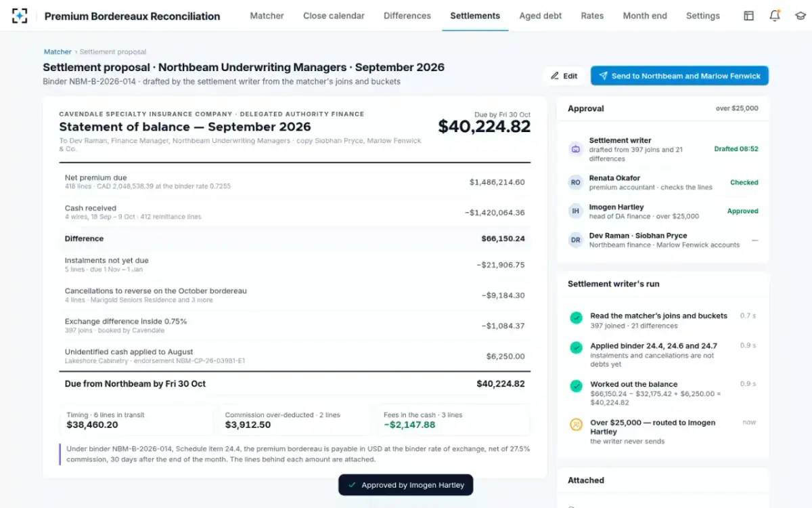Image resolution: width=812 pixels, height=508 pixels.
Task: Open the Timing lines in transit card
Action: [136, 421]
